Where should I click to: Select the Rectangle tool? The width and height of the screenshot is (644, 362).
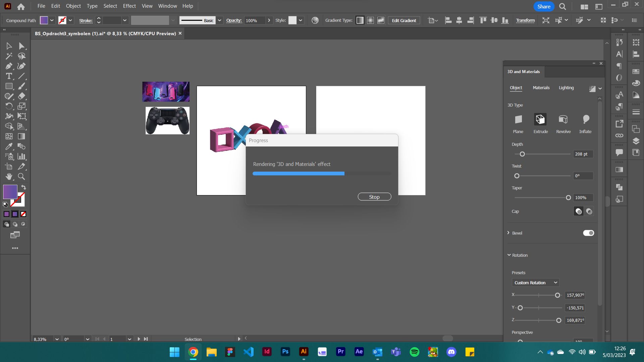(9, 86)
